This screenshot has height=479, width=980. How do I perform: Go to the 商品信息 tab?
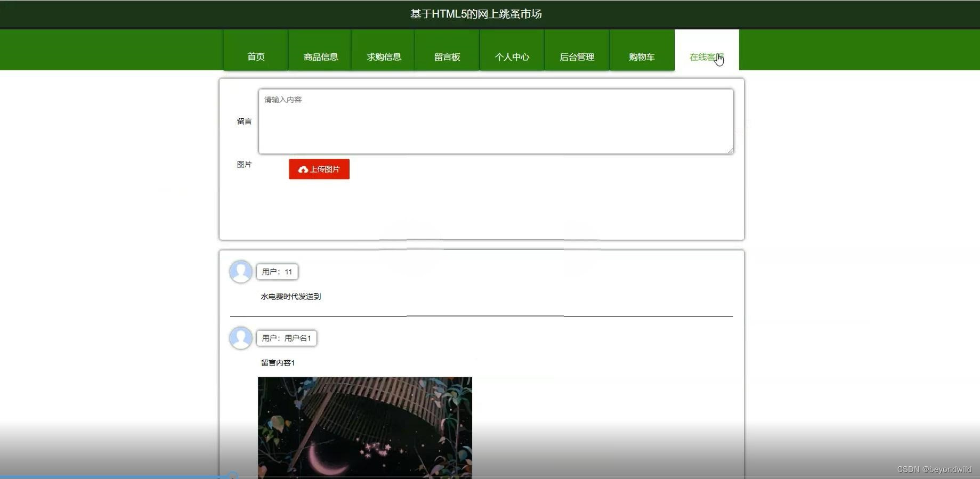click(320, 50)
